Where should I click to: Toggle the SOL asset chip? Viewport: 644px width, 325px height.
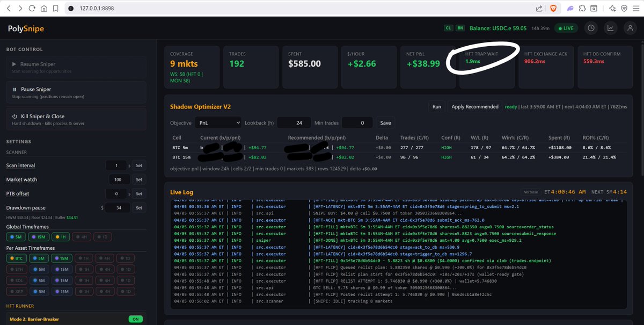[16, 280]
